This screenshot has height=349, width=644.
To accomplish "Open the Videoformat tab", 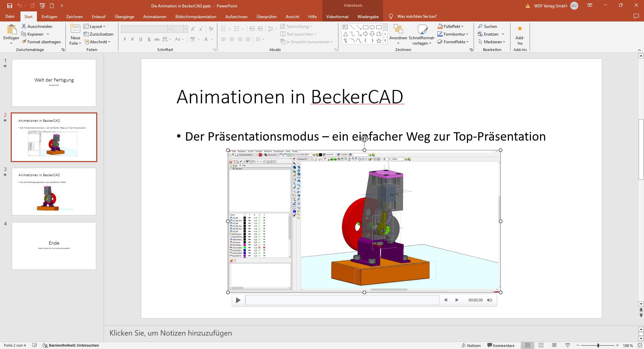I will [x=337, y=16].
